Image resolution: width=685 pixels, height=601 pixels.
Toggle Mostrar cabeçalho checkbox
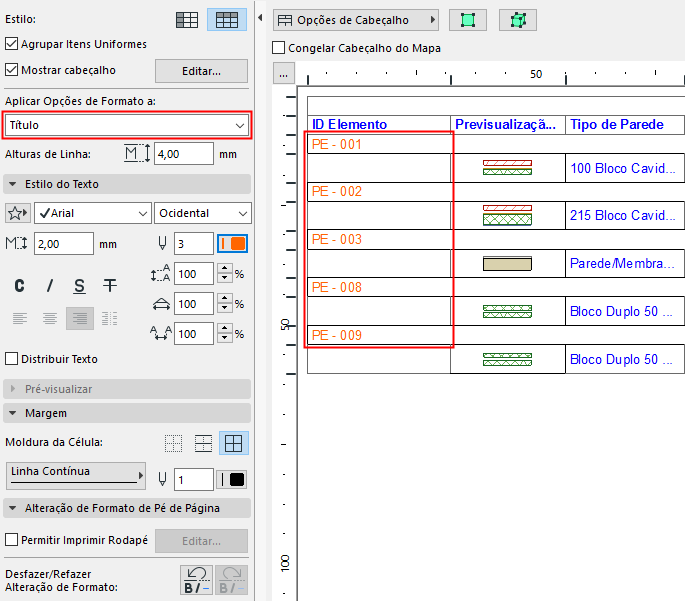11,70
